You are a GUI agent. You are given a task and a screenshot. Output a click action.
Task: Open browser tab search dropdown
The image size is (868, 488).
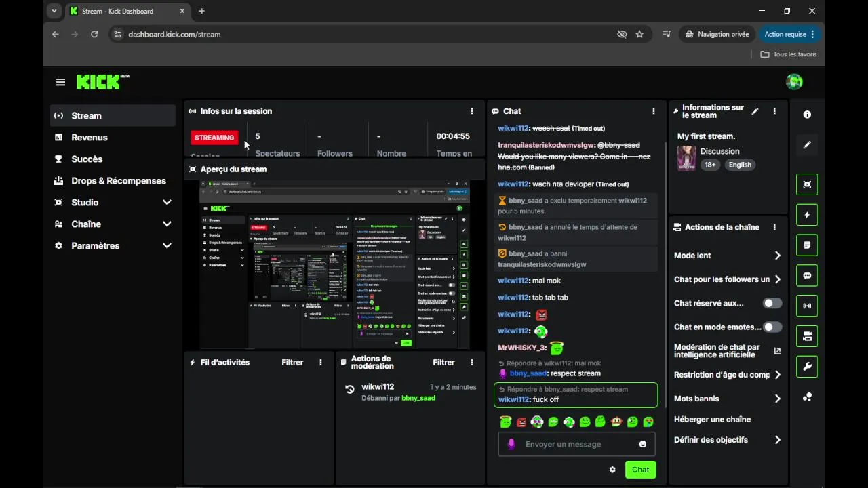coord(54,11)
